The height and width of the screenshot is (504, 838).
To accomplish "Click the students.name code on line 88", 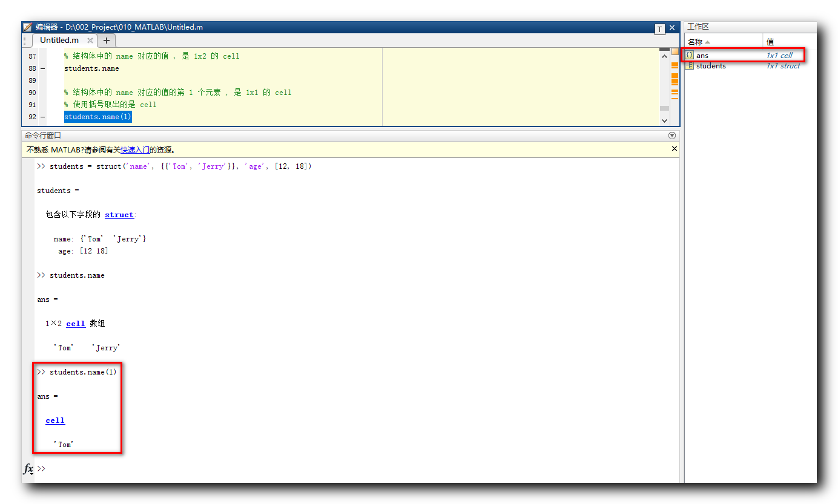I will click(91, 68).
